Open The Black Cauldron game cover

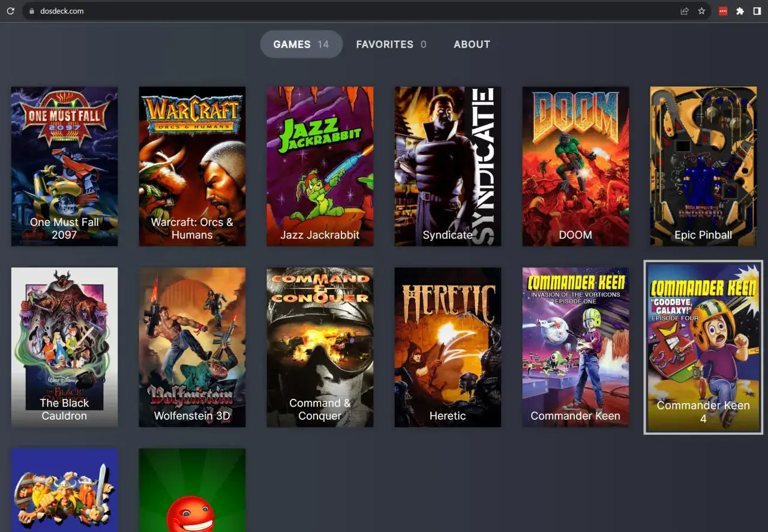64,347
